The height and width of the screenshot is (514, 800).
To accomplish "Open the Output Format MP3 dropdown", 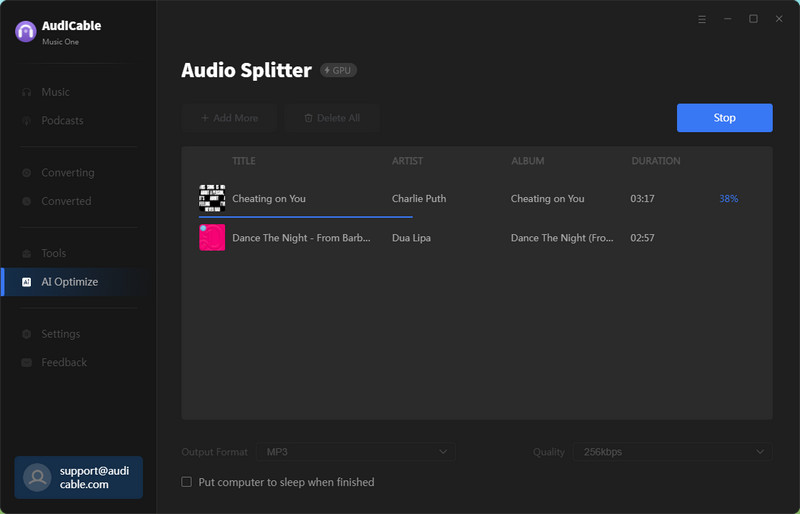I will click(356, 452).
